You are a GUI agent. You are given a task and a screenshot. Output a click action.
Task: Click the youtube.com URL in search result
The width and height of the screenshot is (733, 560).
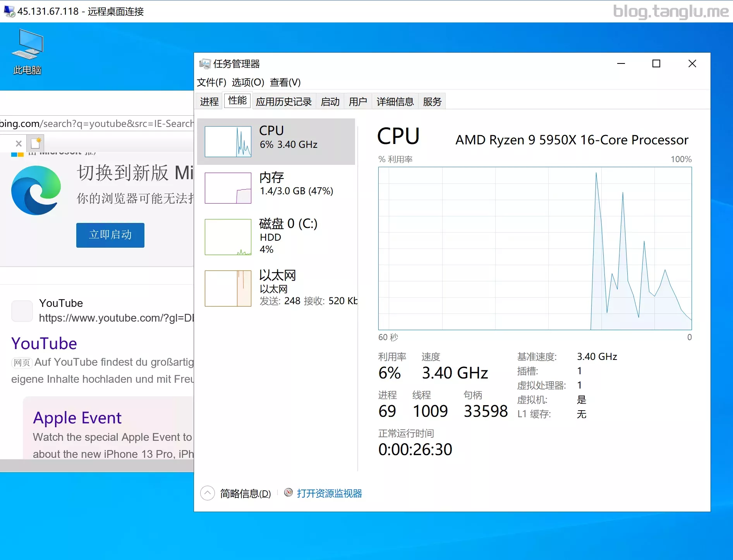coord(116,318)
